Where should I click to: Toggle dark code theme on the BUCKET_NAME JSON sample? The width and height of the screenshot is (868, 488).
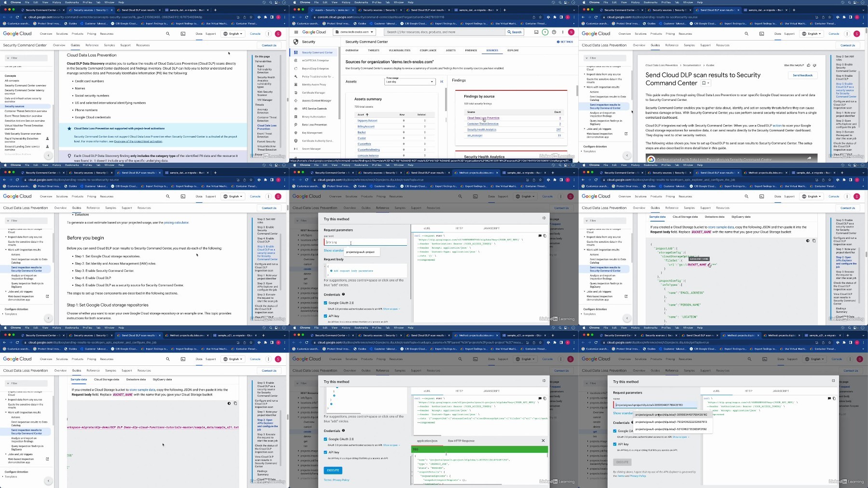(808, 240)
